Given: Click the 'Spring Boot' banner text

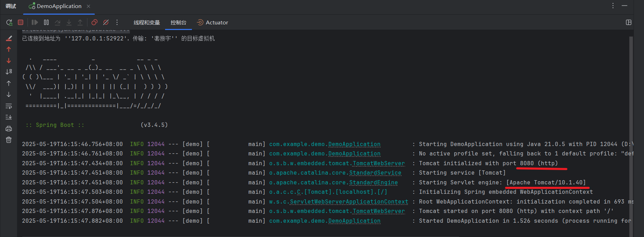Looking at the screenshot, I should (x=55, y=125).
